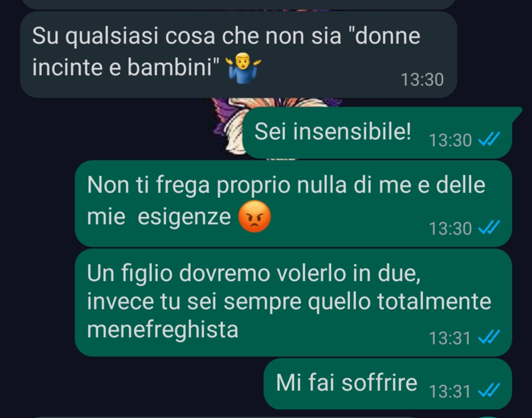The image size is (532, 418).
Task: Tap the 13:30 timestamp on received message
Action: click(x=422, y=80)
